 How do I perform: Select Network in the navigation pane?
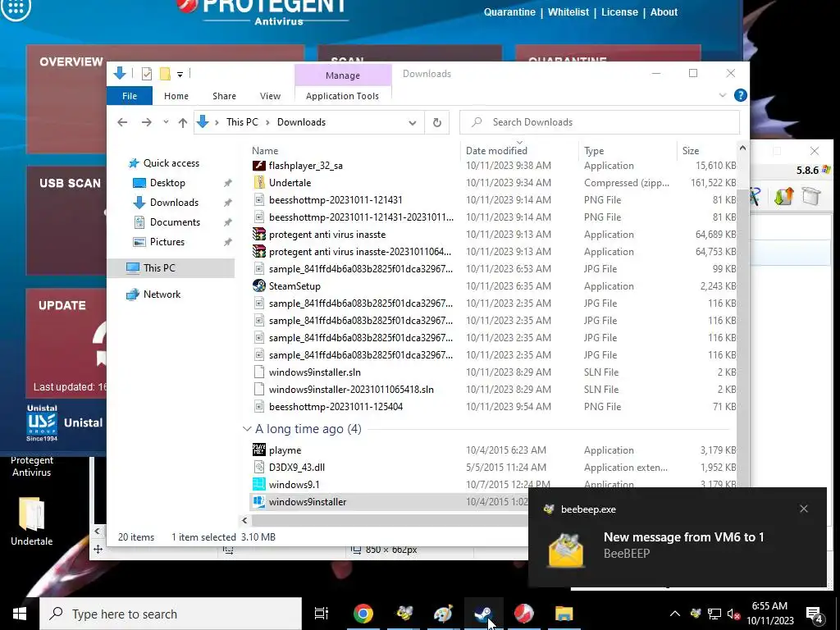pos(162,294)
